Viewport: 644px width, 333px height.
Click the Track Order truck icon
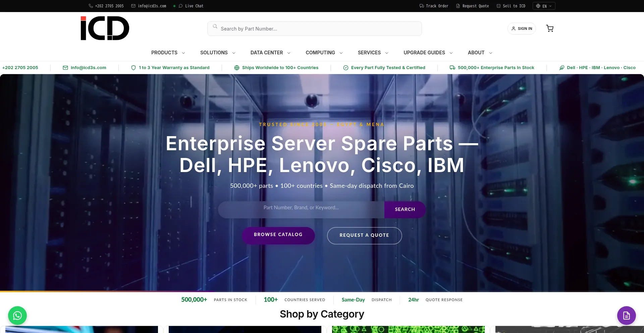click(422, 6)
